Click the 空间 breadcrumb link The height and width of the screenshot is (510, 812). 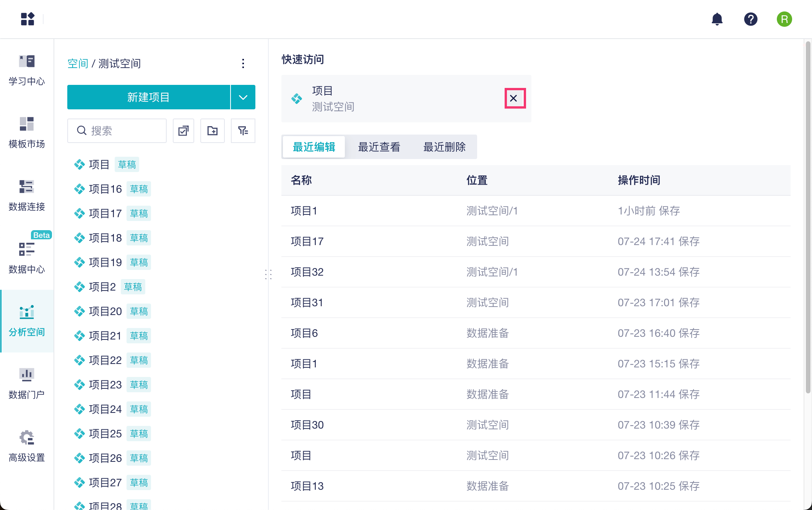[x=78, y=63]
